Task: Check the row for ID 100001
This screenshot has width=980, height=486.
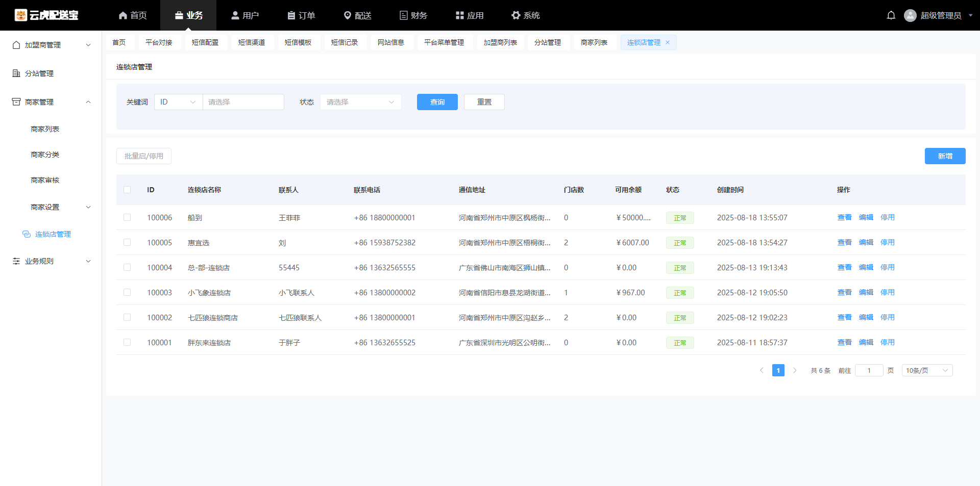Action: pyautogui.click(x=127, y=342)
